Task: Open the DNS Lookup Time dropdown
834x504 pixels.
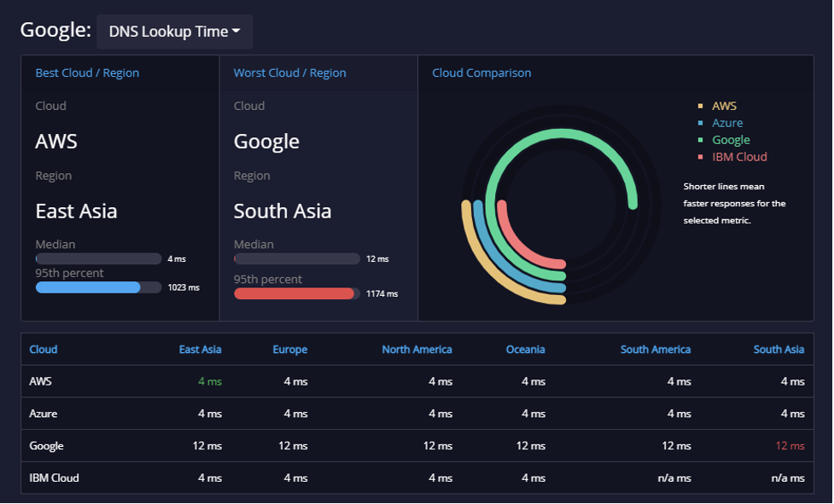Action: pyautogui.click(x=174, y=32)
